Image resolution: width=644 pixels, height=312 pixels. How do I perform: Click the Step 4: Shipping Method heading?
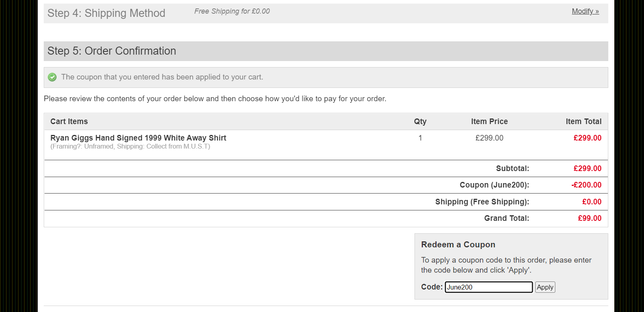point(106,13)
